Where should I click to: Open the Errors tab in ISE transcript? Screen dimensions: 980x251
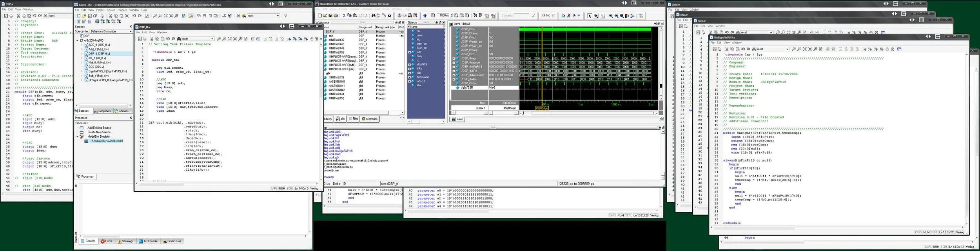click(x=106, y=241)
